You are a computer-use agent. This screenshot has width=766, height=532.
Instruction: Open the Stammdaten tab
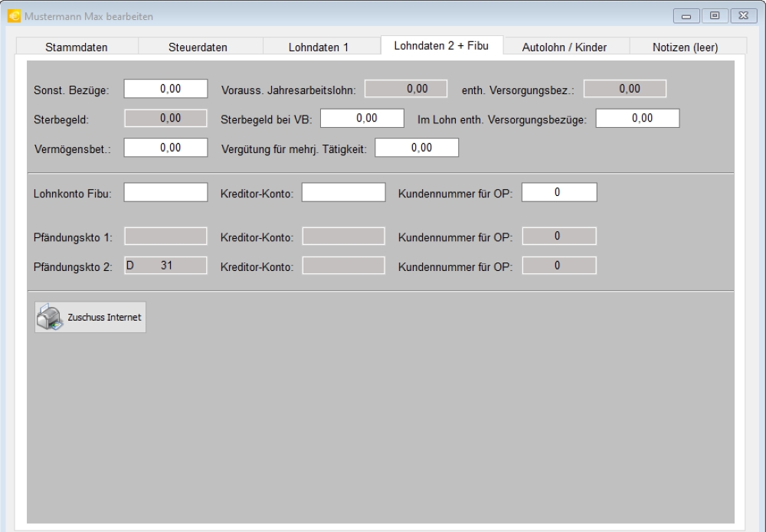pos(77,47)
